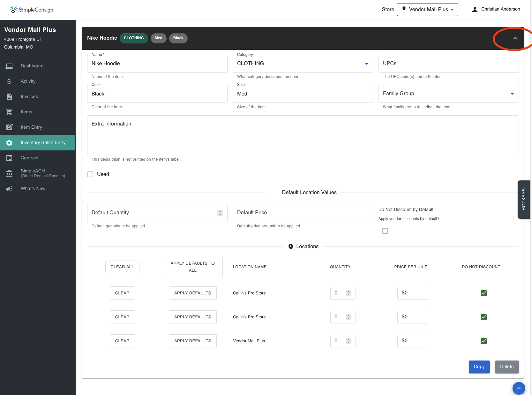Uncheck Do Not Discount for Vendor Mall Plus row

click(484, 341)
